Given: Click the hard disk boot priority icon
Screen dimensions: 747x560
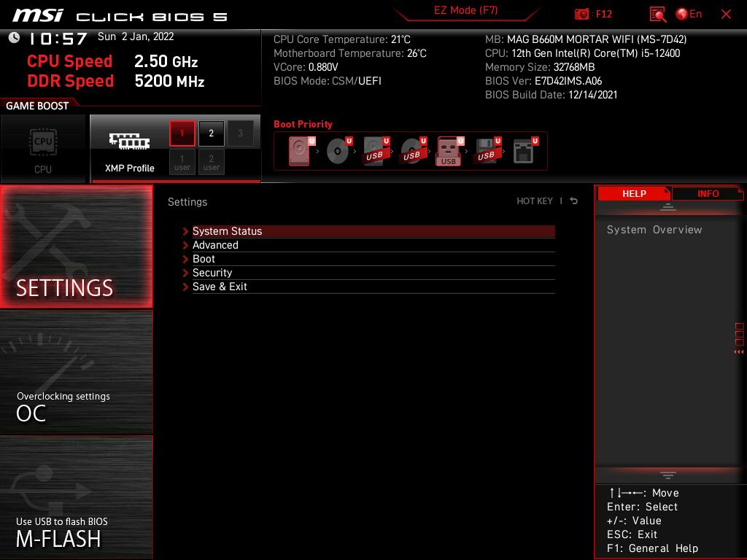Looking at the screenshot, I should [299, 152].
